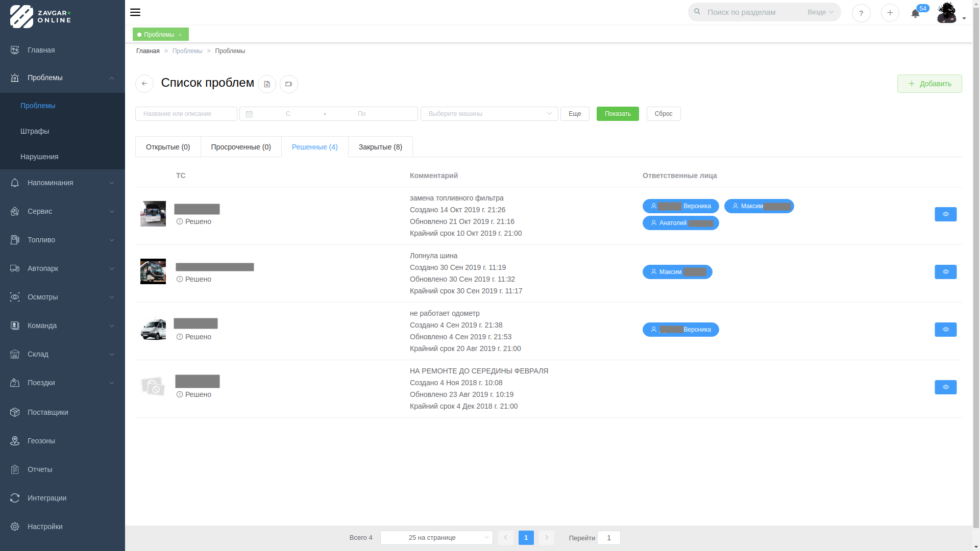View the не работает одометр problem eye button
The image size is (980, 551).
click(x=945, y=330)
